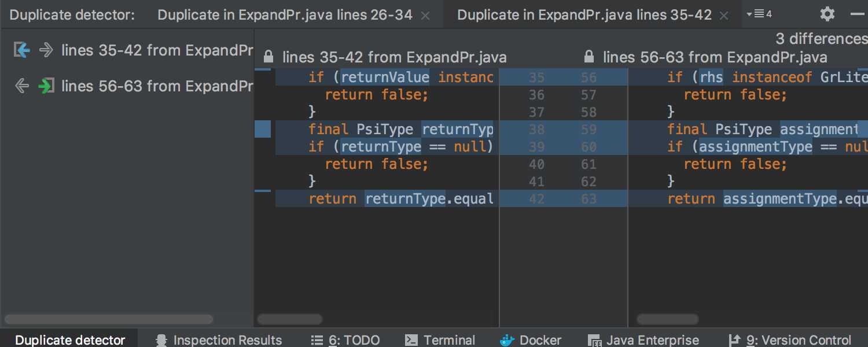This screenshot has height=347, width=868.
Task: Close the lines 26-34 duplicate tab
Action: click(425, 16)
